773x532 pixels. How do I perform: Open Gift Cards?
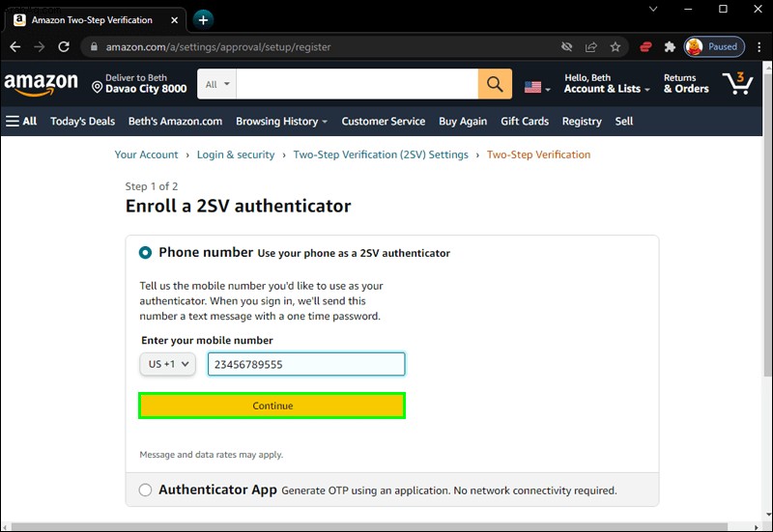525,122
